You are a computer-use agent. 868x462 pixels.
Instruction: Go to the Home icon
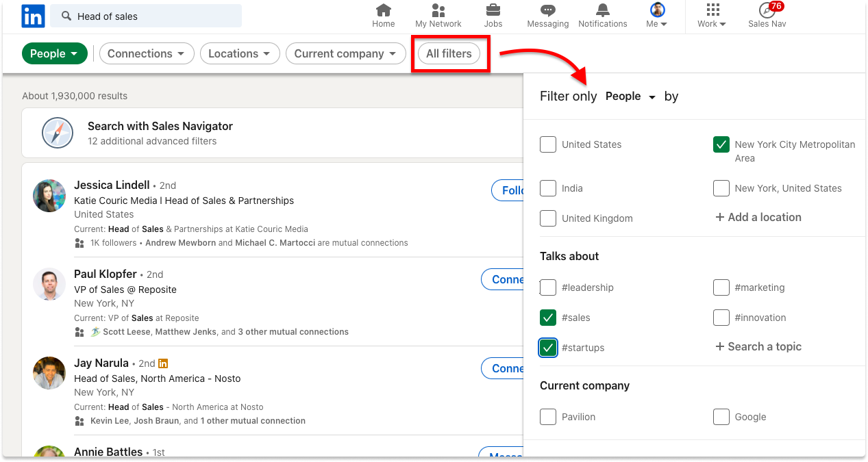(x=384, y=10)
